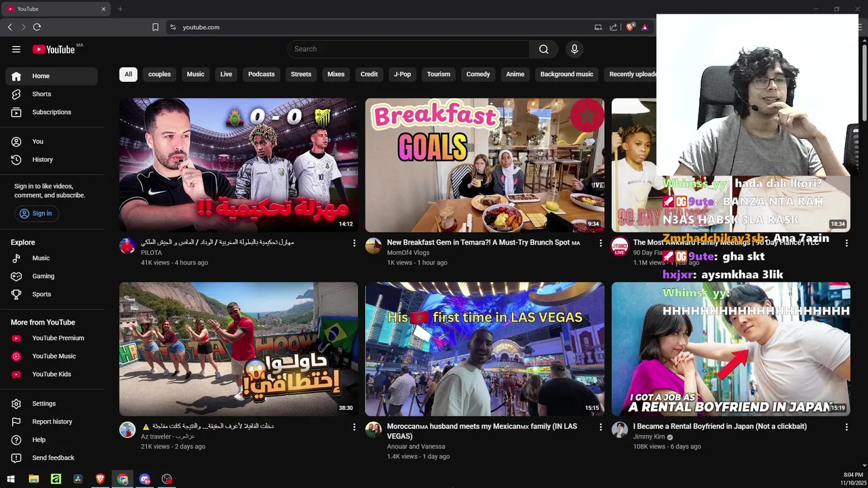The image size is (868, 488).
Task: Open Subscriptions in the sidebar
Action: (52, 112)
